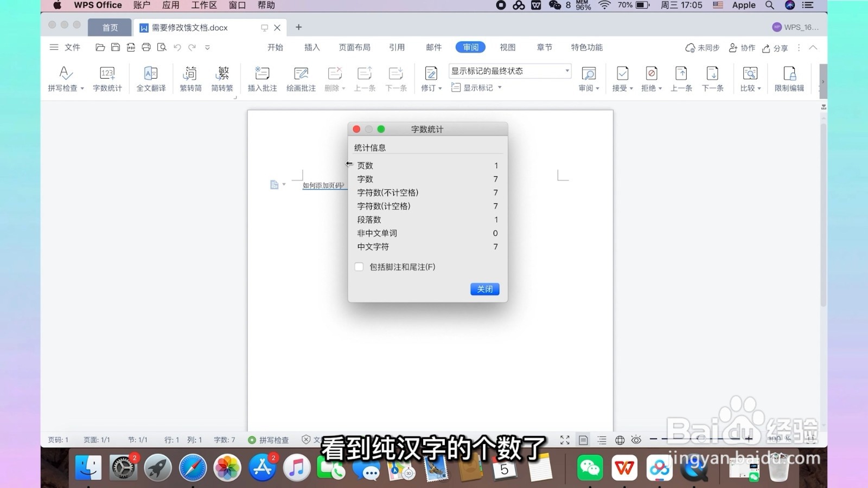Image resolution: width=868 pixels, height=488 pixels.
Task: Open the 帮助 menu
Action: [265, 5]
